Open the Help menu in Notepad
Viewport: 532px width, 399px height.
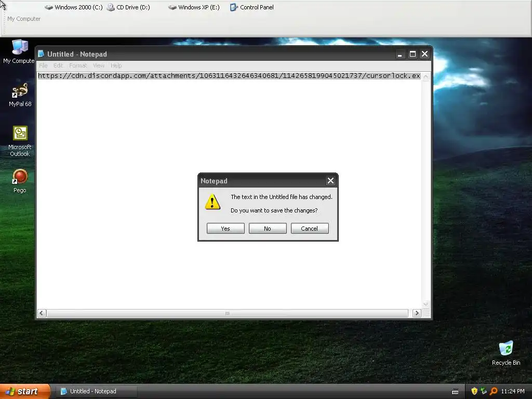pos(116,65)
